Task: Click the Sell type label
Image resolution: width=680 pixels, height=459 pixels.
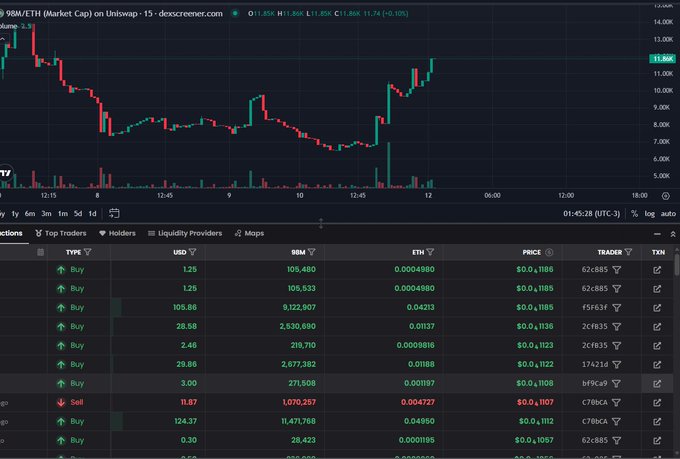Action: (77, 402)
